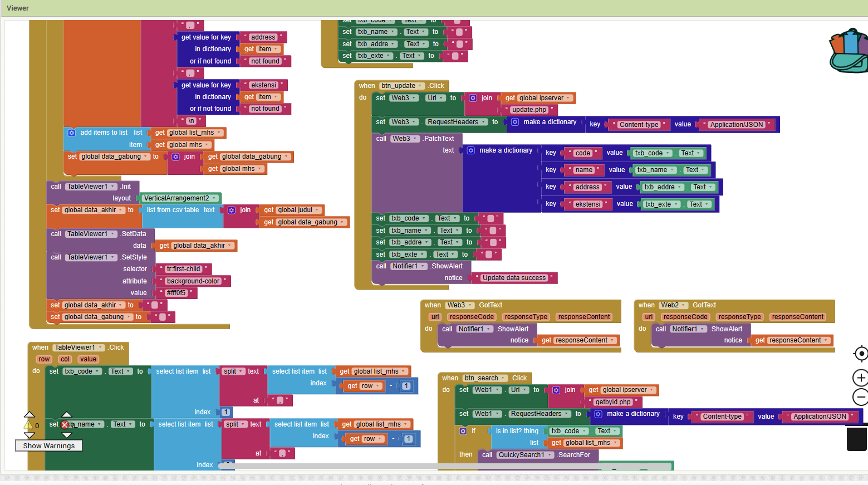The width and height of the screenshot is (868, 485).
Task: Click the center workspace target icon
Action: pos(861,354)
